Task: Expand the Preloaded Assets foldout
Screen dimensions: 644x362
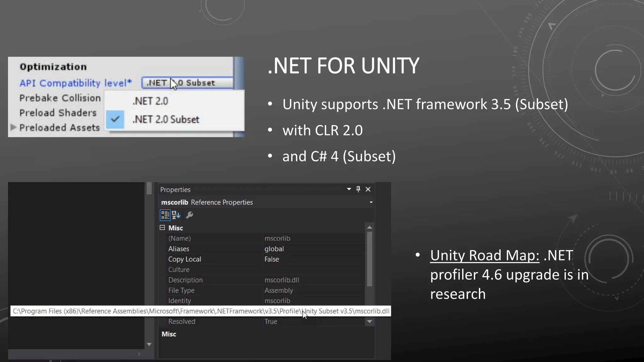Action: coord(13,127)
